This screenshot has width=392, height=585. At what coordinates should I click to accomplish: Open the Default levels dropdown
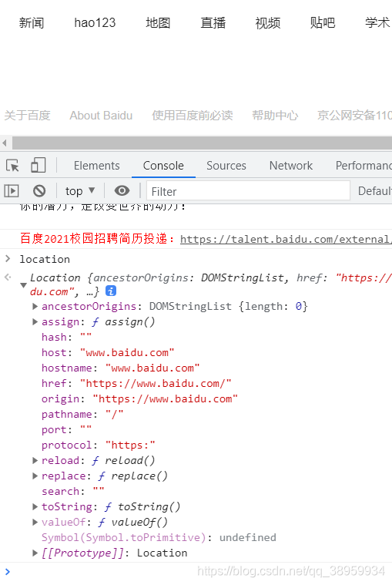(374, 191)
